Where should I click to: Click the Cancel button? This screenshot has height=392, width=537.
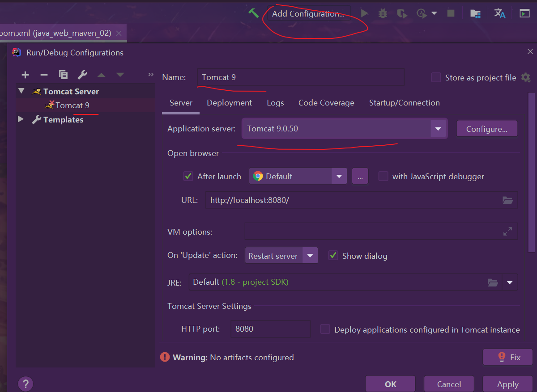449,384
